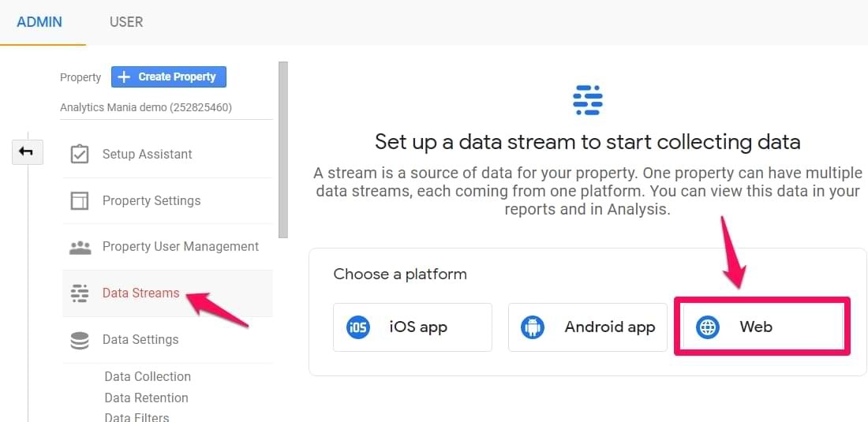Click the back arrow collapse icon
The height and width of the screenshot is (422, 868).
pos(27,152)
